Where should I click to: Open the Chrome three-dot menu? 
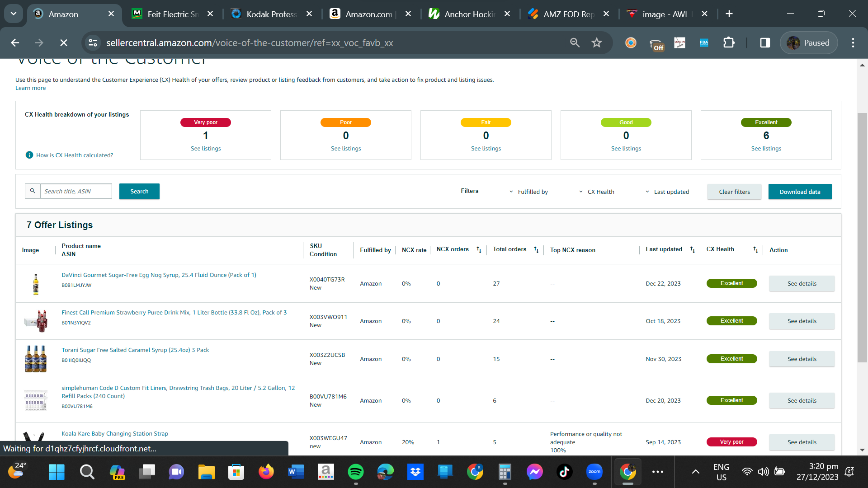point(853,43)
